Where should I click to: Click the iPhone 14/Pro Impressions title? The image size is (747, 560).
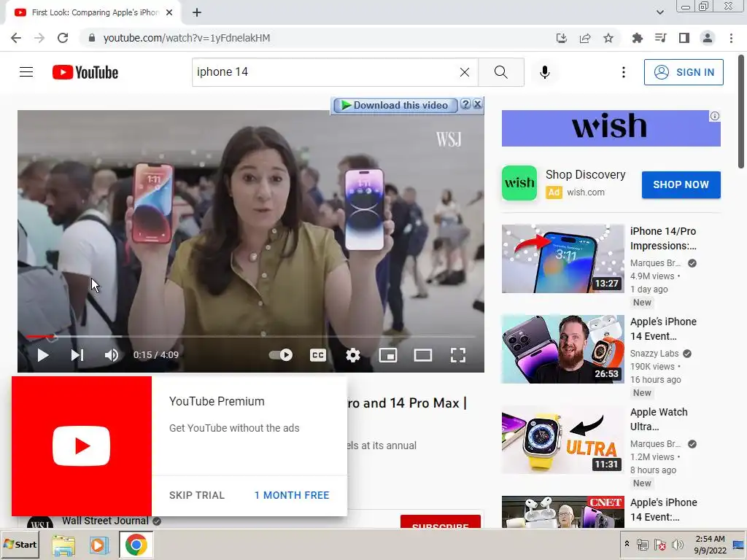[663, 238]
